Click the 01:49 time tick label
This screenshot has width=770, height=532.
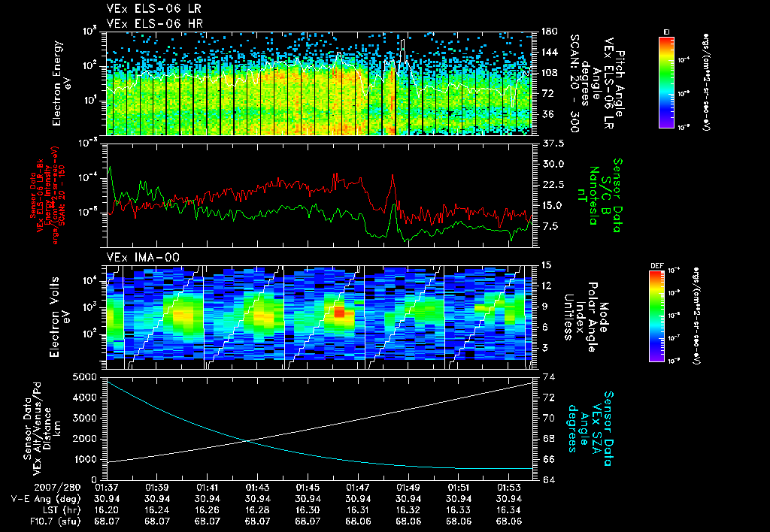coord(408,488)
